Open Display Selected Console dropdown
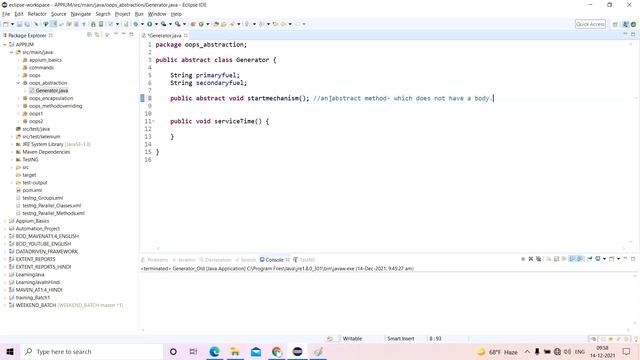This screenshot has width=640, height=360. click(604, 259)
